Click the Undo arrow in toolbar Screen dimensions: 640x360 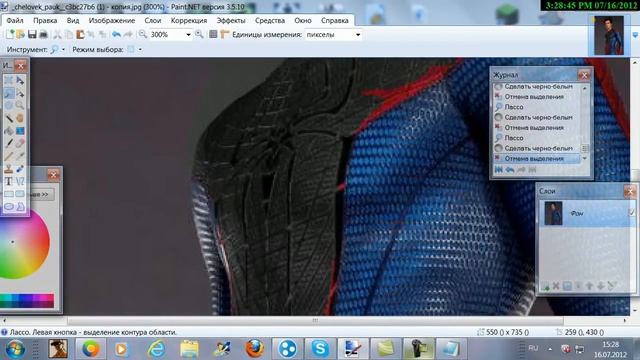(x=116, y=35)
